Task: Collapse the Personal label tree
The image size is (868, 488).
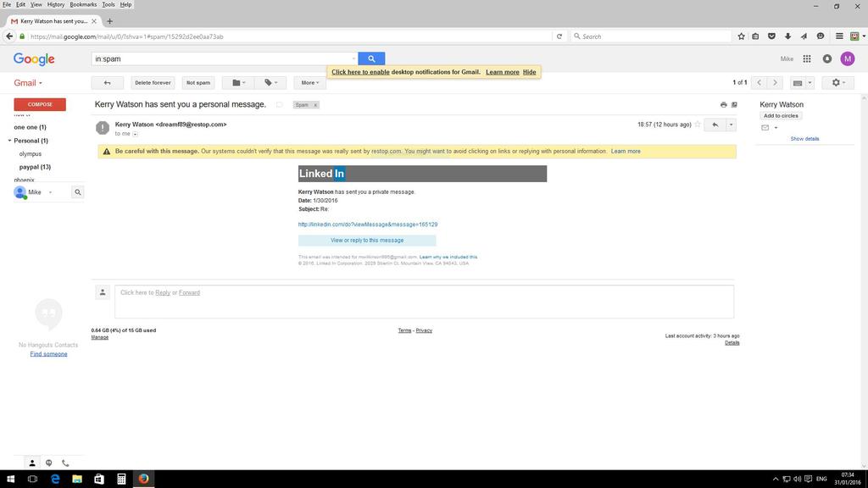Action: pyautogui.click(x=9, y=141)
